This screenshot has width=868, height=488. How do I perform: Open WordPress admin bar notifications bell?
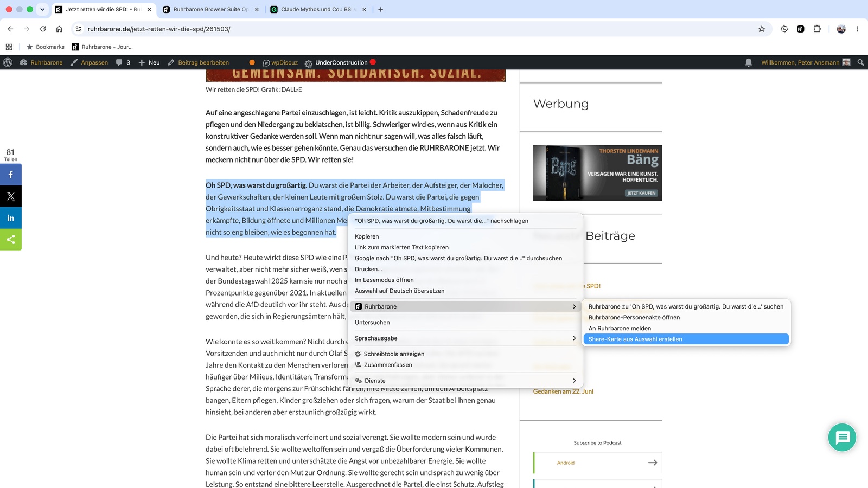click(x=749, y=62)
